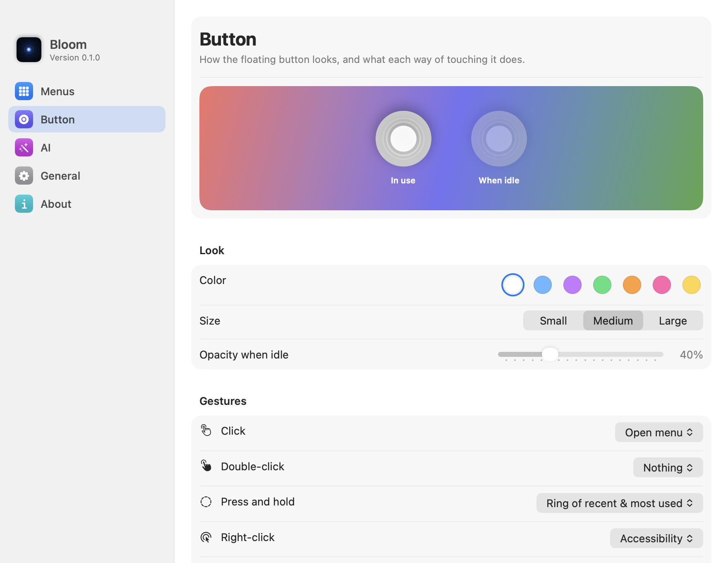728x563 pixels.
Task: Click the General gear icon
Action: click(24, 176)
